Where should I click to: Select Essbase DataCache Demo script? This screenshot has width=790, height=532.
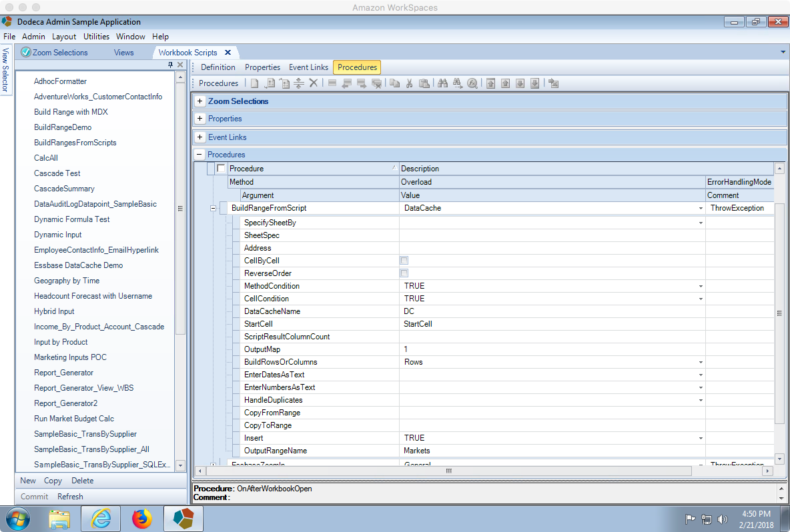point(78,265)
